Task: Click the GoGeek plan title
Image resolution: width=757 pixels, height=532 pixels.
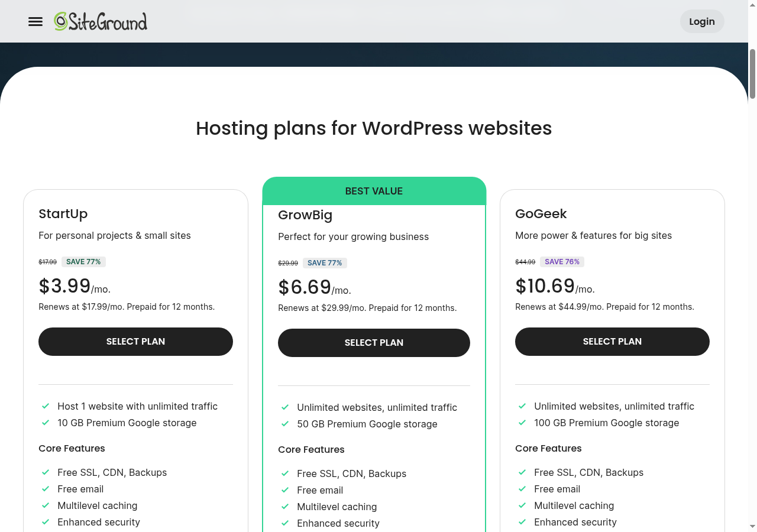Action: click(x=541, y=214)
